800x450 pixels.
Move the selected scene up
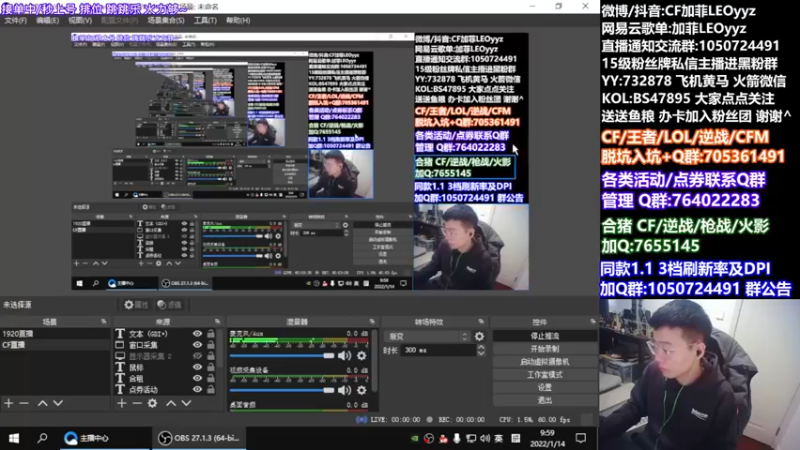43,403
